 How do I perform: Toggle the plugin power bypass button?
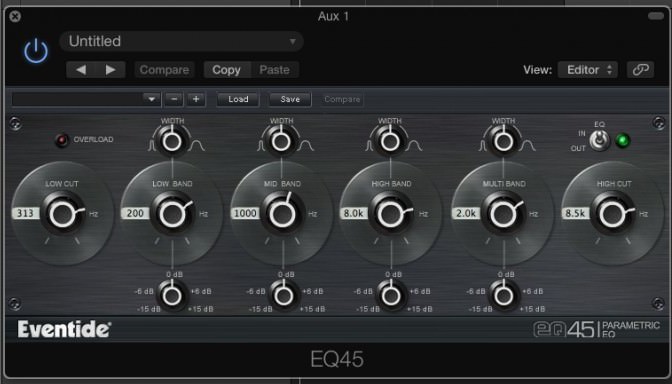(36, 51)
